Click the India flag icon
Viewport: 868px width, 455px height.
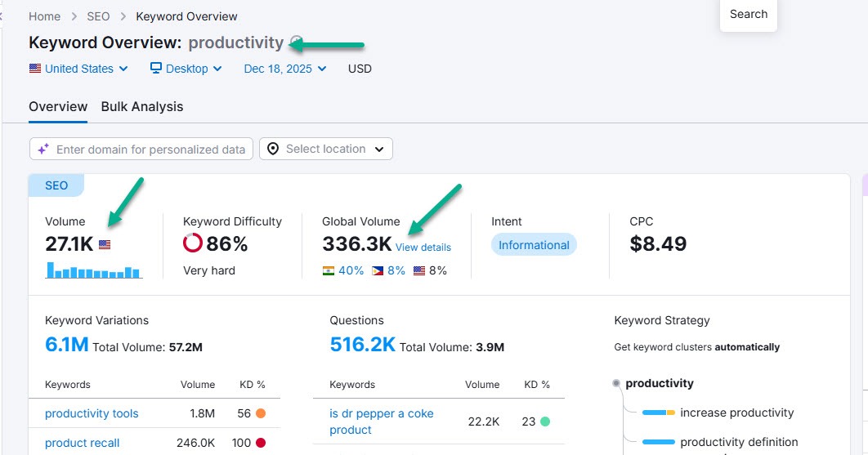(x=329, y=270)
